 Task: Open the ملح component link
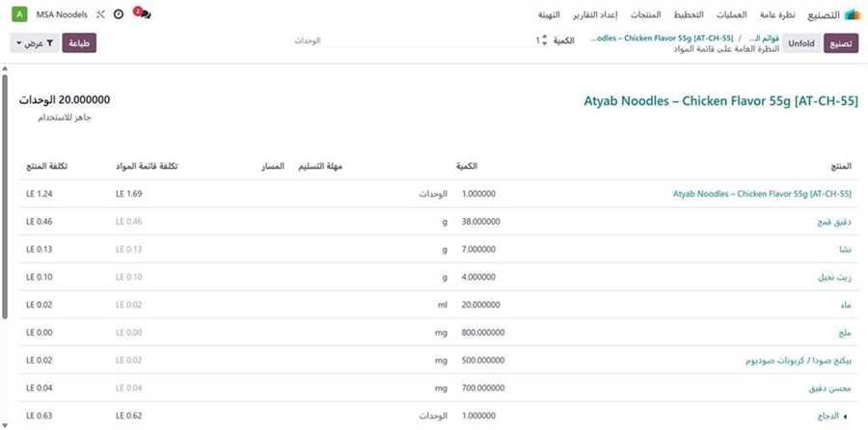click(845, 333)
